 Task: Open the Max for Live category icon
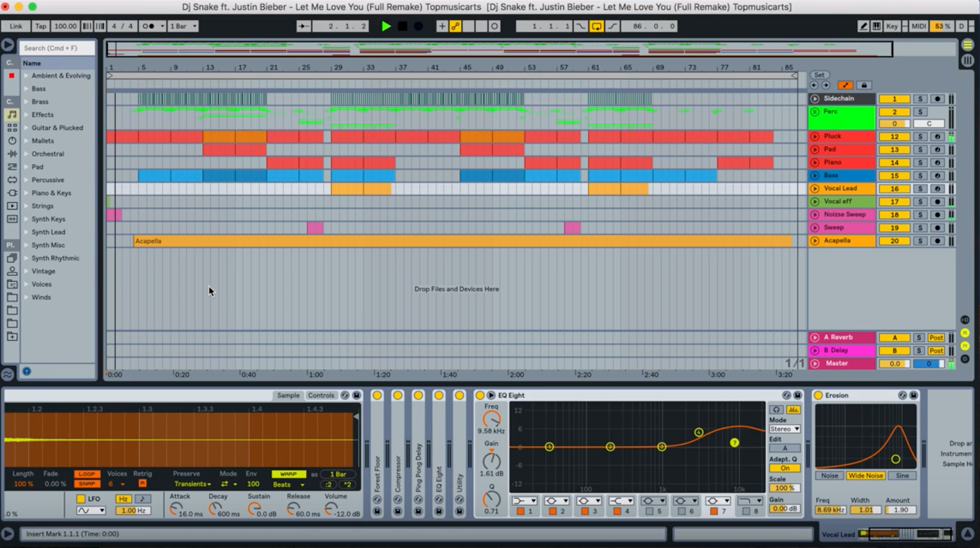tap(12, 180)
